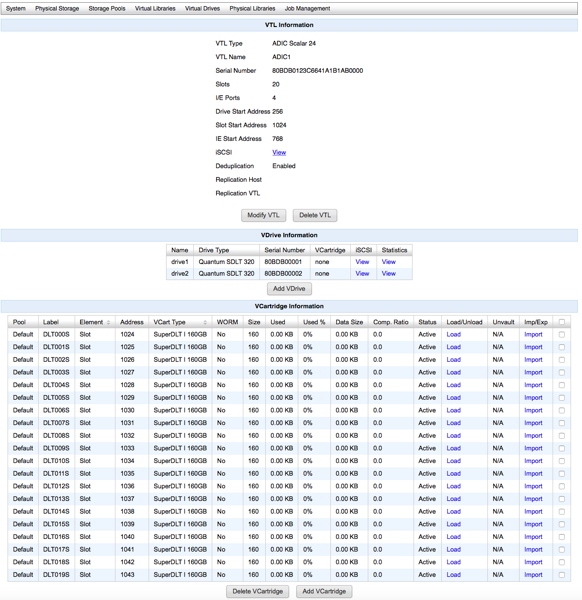This screenshot has height=600, width=582.
Task: Load cartridge DLT007S
Action: point(453,423)
